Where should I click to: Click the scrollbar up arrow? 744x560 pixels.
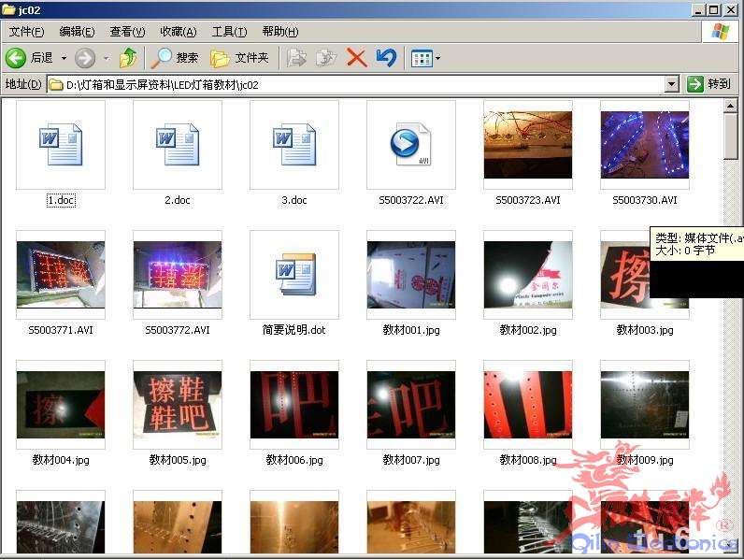(x=730, y=106)
